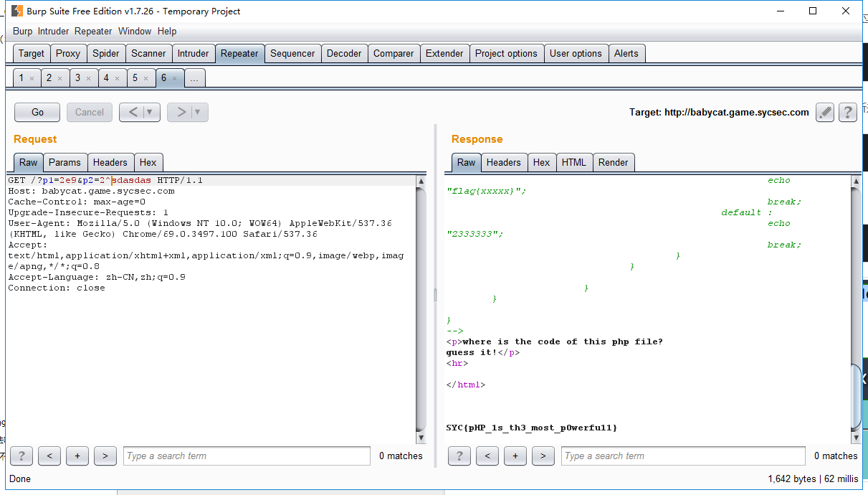Click the Connection: close header line
Screen dimensions: 868x495
click(57, 288)
